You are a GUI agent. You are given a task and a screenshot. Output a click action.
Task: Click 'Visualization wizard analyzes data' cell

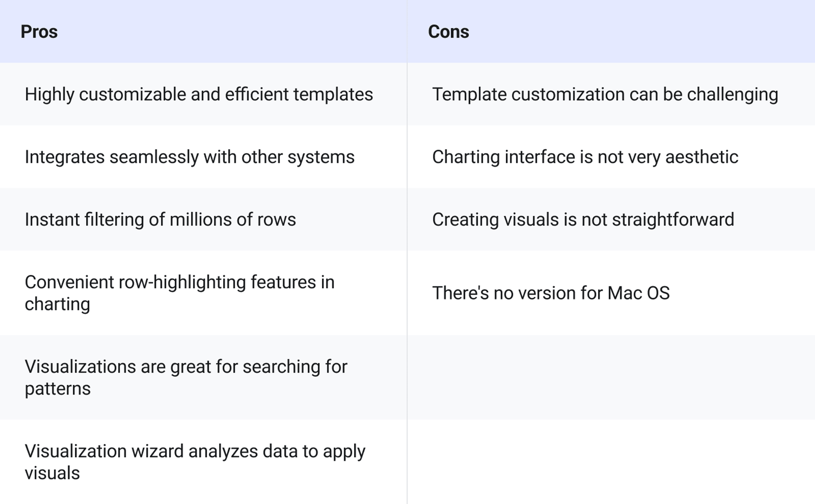click(195, 461)
